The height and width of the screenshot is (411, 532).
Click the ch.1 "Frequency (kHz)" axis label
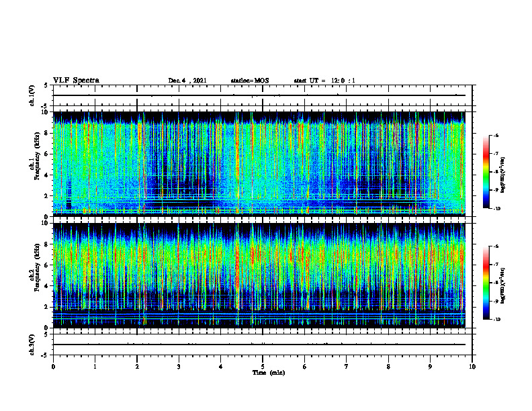click(38, 156)
